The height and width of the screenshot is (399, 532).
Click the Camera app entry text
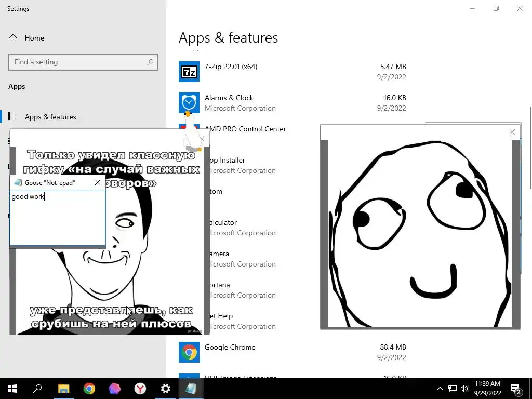[x=220, y=254]
